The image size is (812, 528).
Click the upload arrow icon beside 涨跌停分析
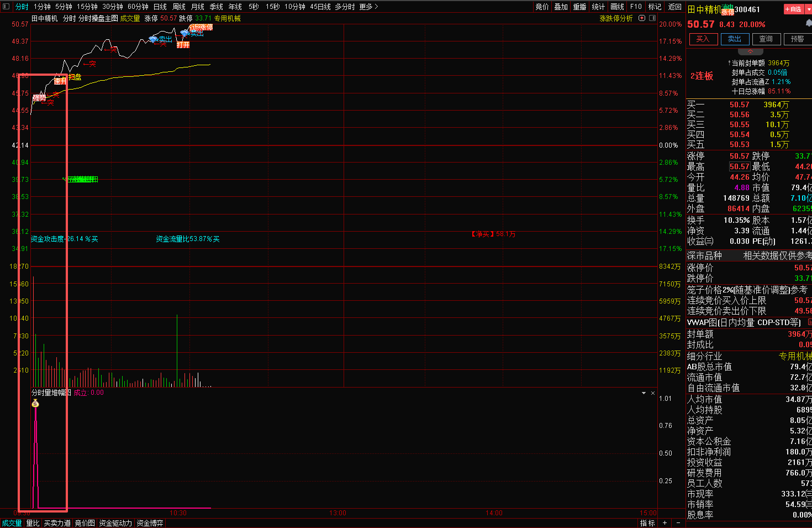click(x=642, y=18)
